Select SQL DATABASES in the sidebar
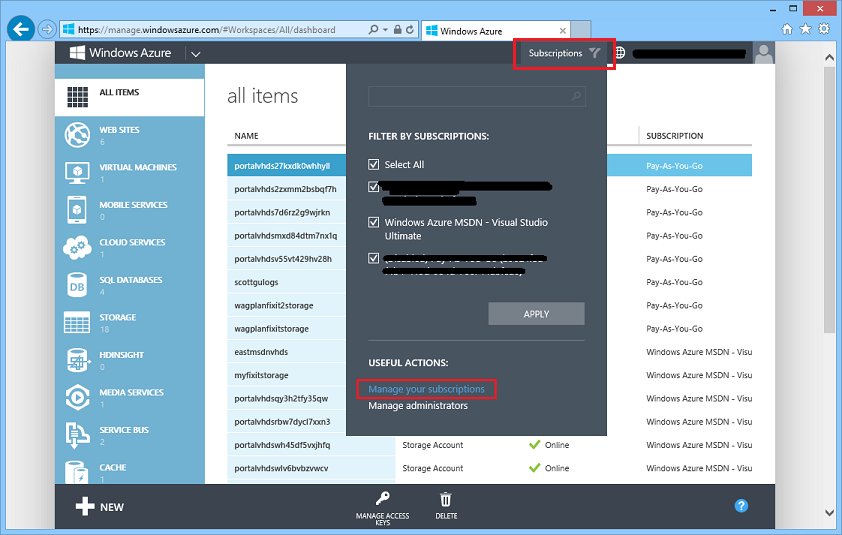Screen dimensions: 842x535 pyautogui.click(x=129, y=285)
